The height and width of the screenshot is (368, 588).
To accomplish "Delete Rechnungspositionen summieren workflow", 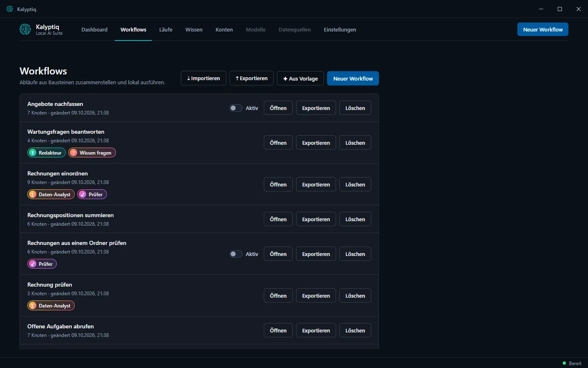I will [x=355, y=219].
